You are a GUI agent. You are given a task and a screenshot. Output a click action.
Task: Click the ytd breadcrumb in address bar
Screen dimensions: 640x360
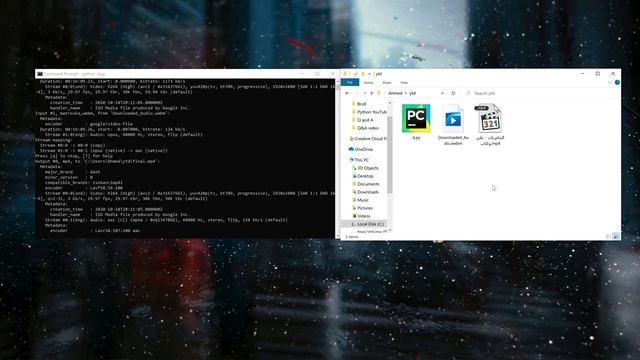point(413,93)
